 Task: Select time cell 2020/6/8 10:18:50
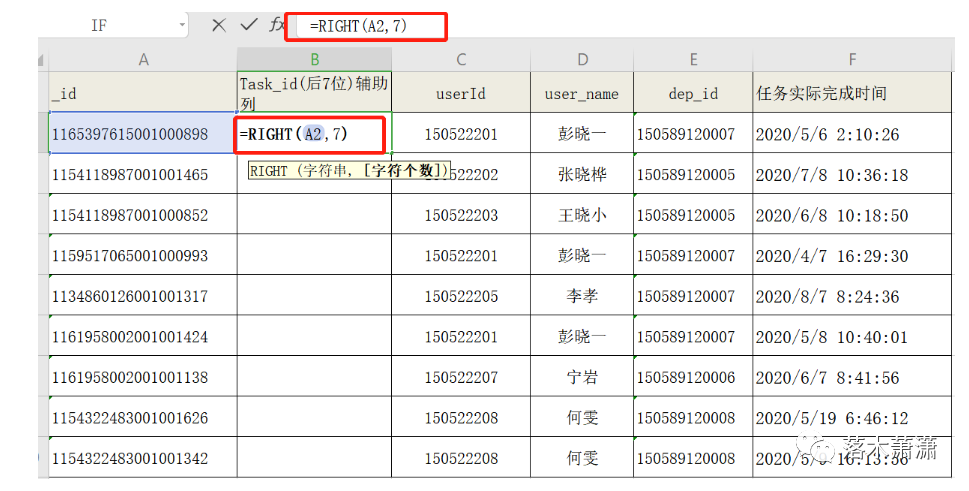pyautogui.click(x=852, y=214)
